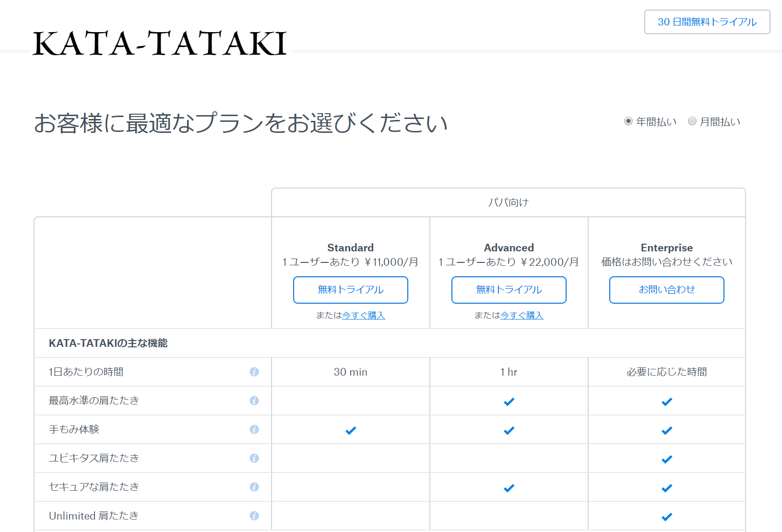
Task: Click the info icon for セキュアな肩たたき
Action: point(254,487)
